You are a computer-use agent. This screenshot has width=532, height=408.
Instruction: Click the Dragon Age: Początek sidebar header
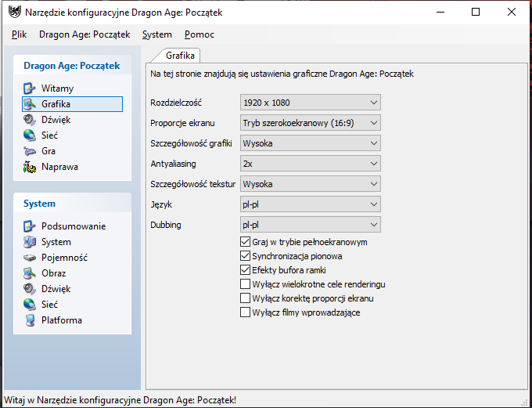(72, 66)
